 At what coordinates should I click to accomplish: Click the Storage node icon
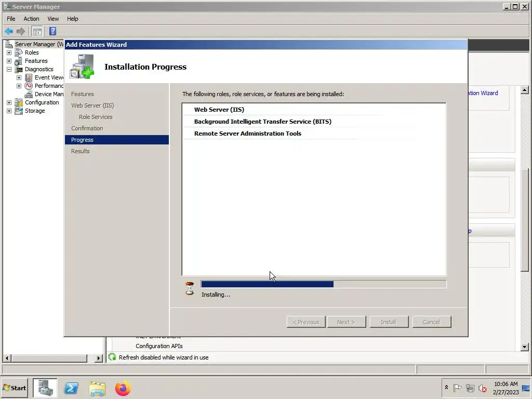click(19, 111)
